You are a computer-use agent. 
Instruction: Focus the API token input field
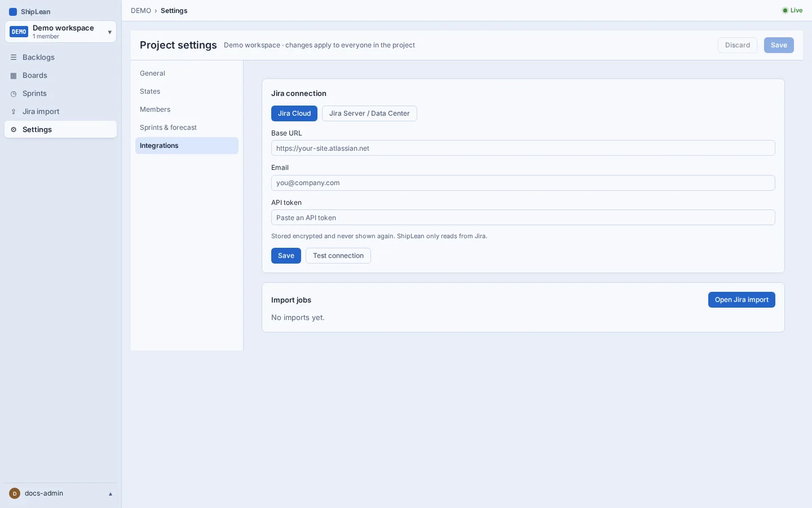[x=523, y=217]
